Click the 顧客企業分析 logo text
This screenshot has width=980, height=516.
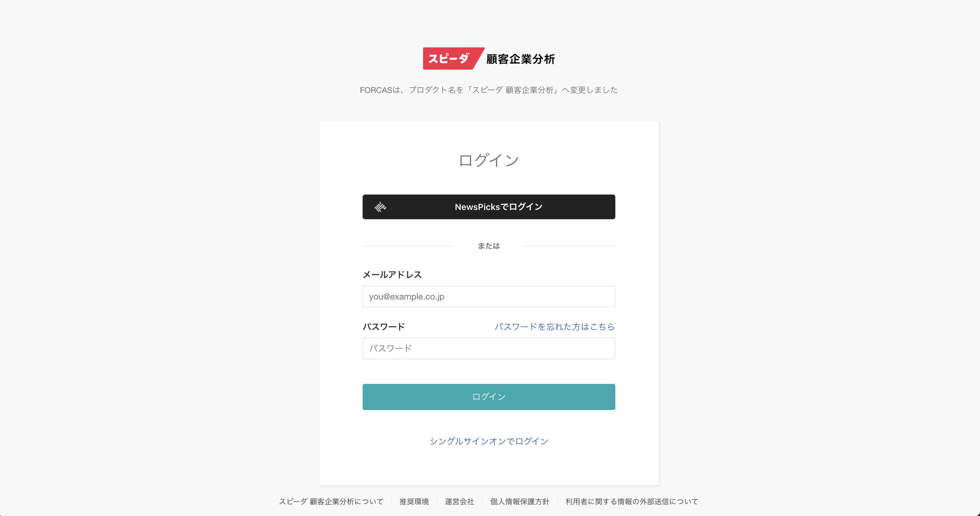(521, 59)
